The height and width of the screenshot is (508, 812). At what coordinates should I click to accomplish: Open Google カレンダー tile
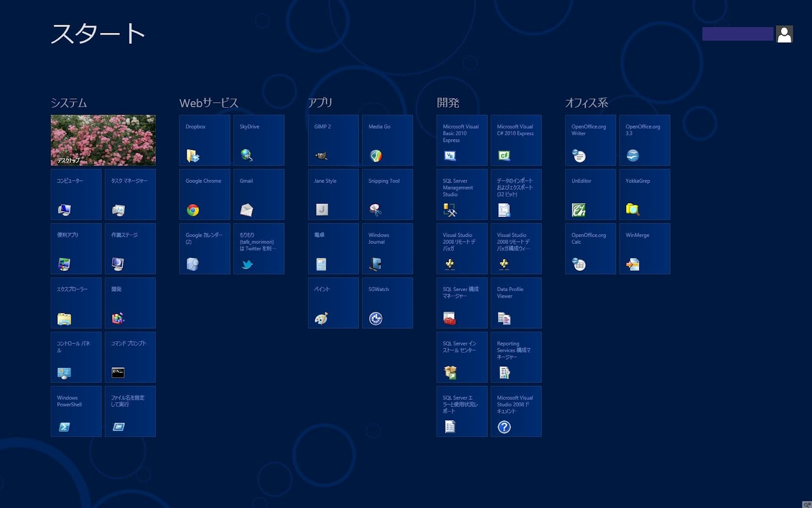point(205,249)
